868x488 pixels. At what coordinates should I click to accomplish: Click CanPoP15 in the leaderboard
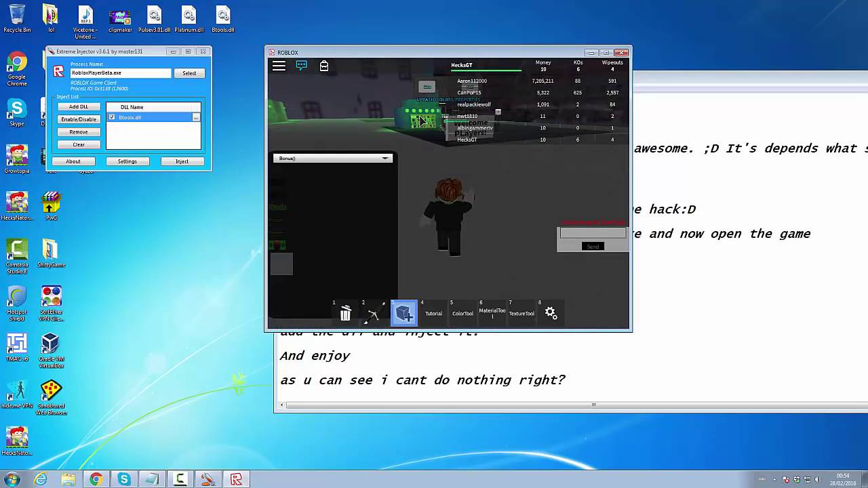click(x=469, y=93)
